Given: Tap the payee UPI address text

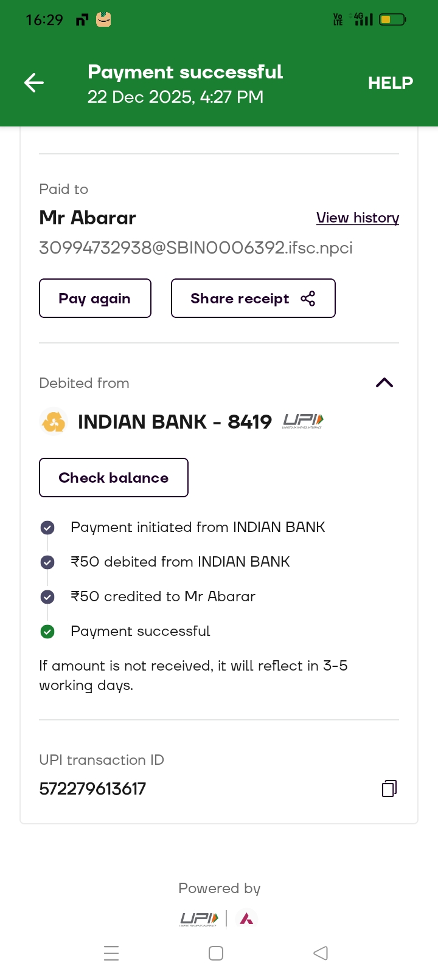Looking at the screenshot, I should [x=196, y=248].
